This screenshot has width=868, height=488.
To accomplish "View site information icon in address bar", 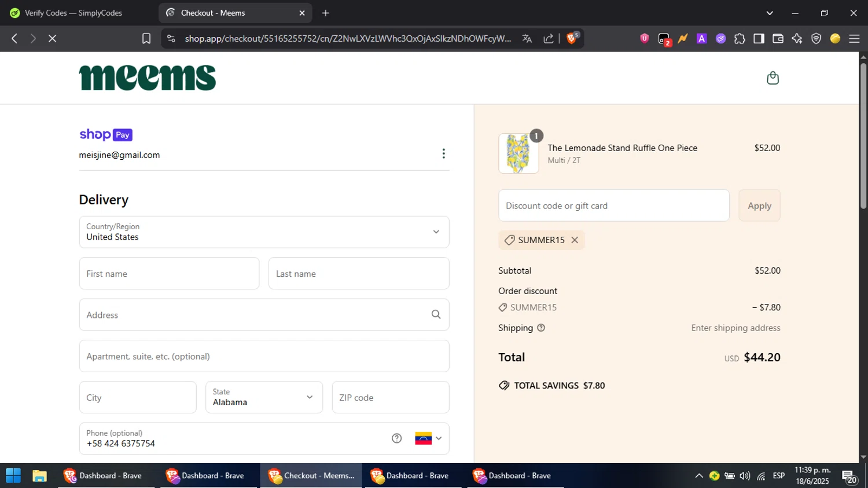I will [171, 38].
